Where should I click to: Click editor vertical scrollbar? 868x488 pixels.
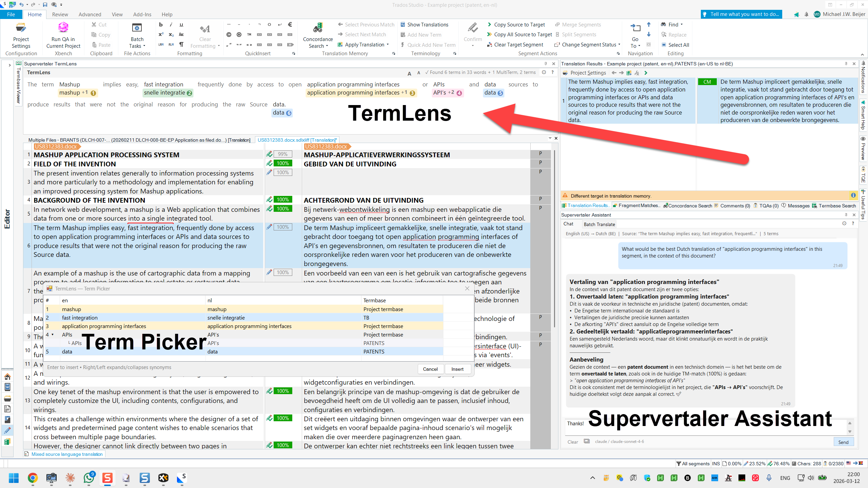click(x=554, y=237)
